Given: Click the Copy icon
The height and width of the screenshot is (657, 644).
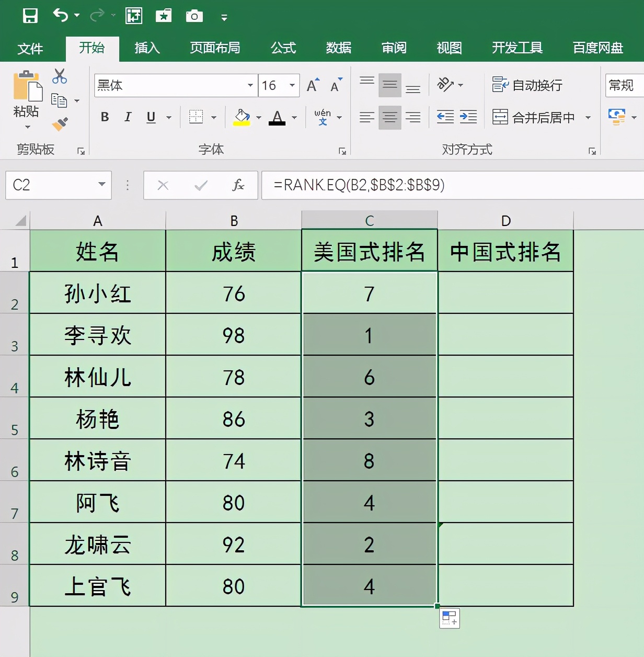Looking at the screenshot, I should tap(59, 100).
